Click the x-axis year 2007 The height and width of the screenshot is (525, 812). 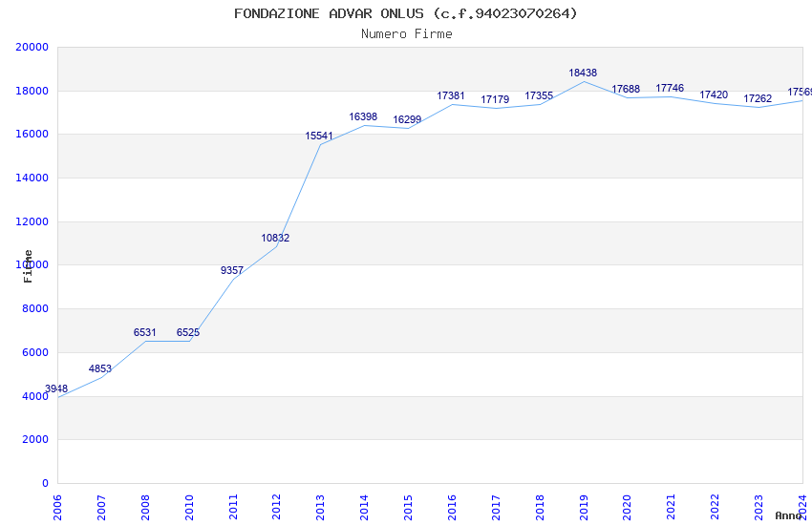pyautogui.click(x=101, y=508)
